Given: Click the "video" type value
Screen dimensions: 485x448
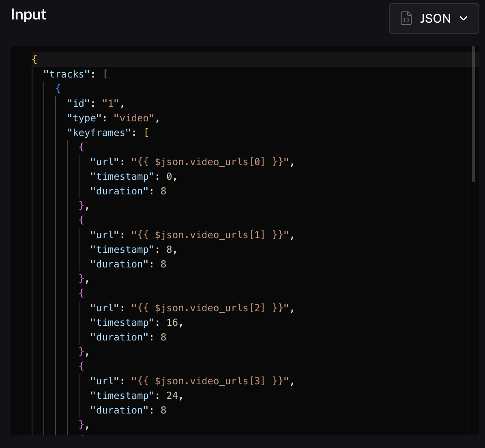Looking at the screenshot, I should tap(134, 118).
